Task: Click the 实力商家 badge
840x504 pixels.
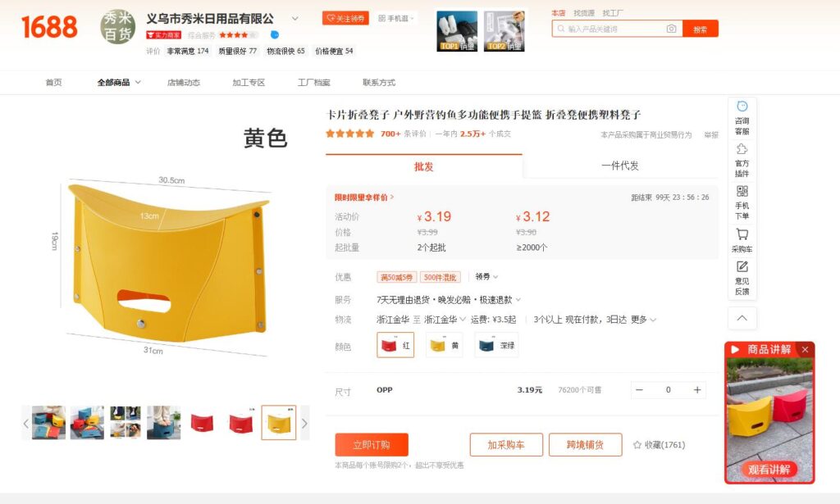Action: [x=164, y=35]
